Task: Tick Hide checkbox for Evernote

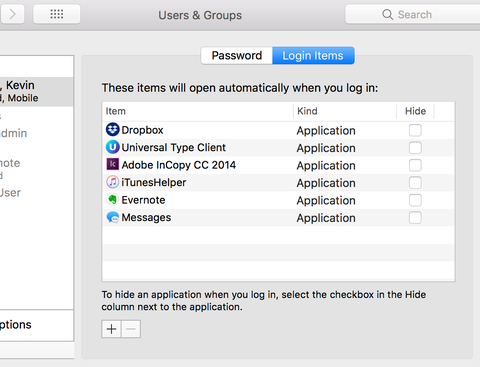Action: pos(415,200)
